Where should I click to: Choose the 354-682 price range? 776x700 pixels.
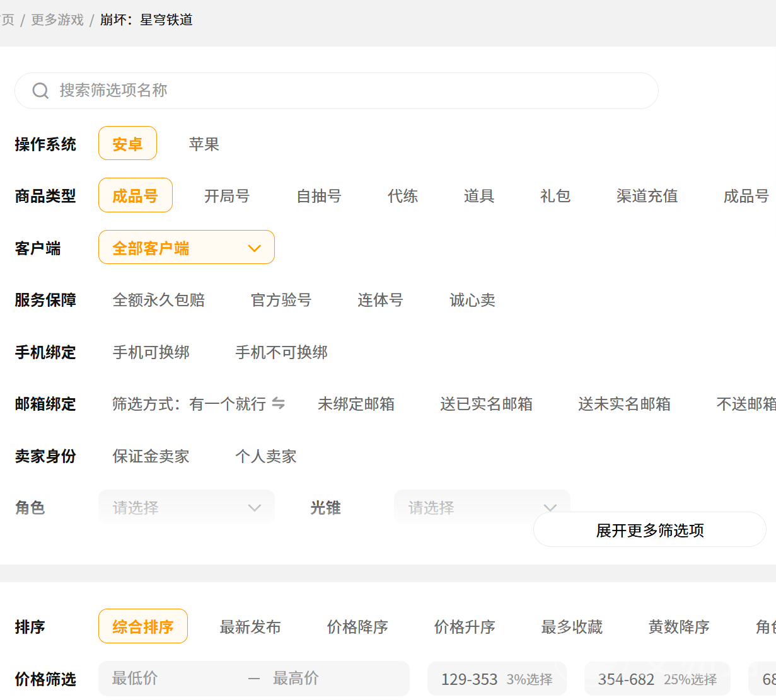coord(656,679)
